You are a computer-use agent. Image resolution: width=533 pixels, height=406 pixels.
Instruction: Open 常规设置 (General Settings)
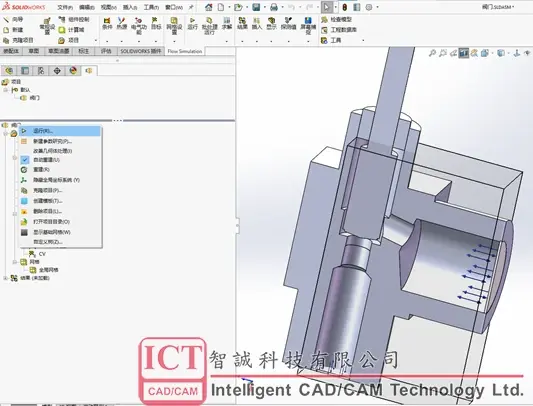pos(47,27)
